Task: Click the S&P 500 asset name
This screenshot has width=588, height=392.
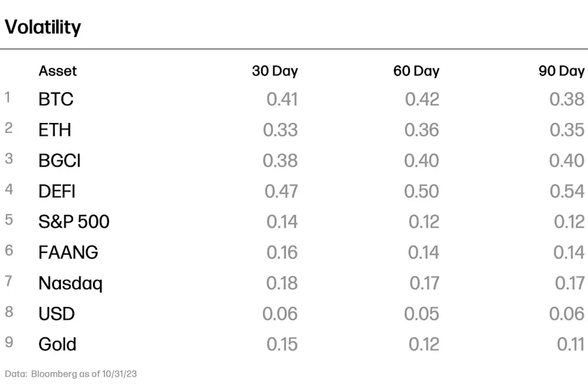Action: point(74,221)
